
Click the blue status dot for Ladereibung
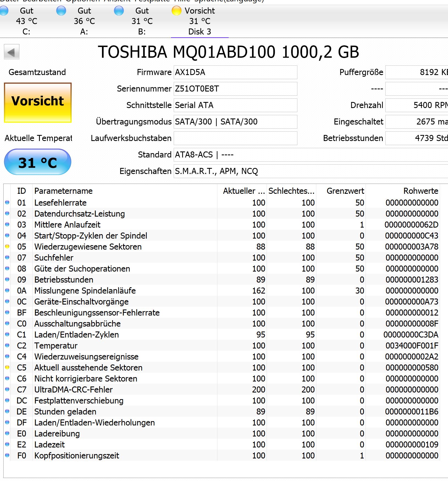7,433
